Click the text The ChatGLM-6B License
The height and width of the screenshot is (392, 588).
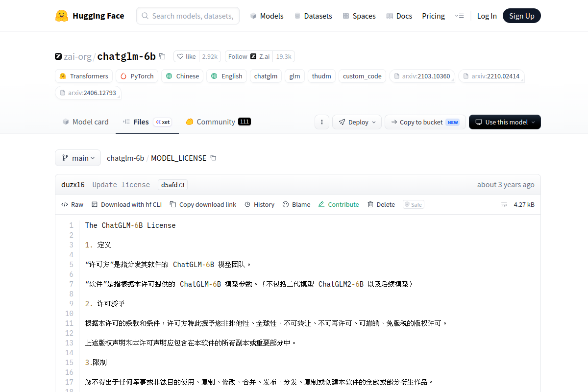point(130,225)
